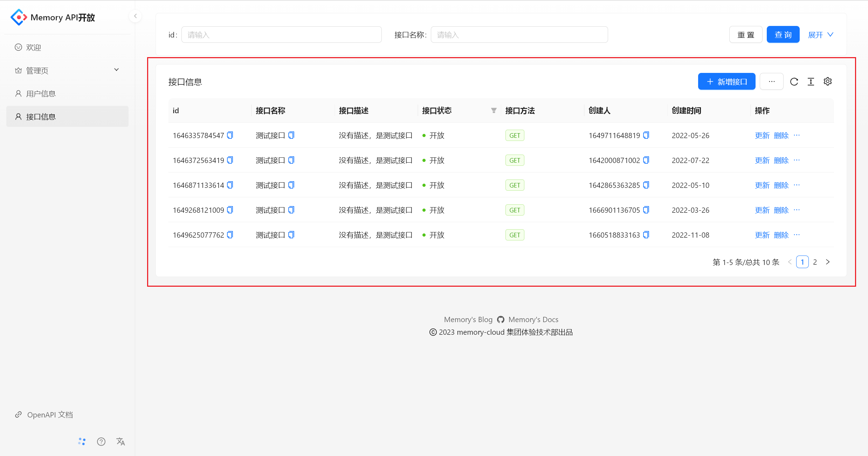Go to pagination page 2
Image resolution: width=868 pixels, height=456 pixels.
(815, 262)
